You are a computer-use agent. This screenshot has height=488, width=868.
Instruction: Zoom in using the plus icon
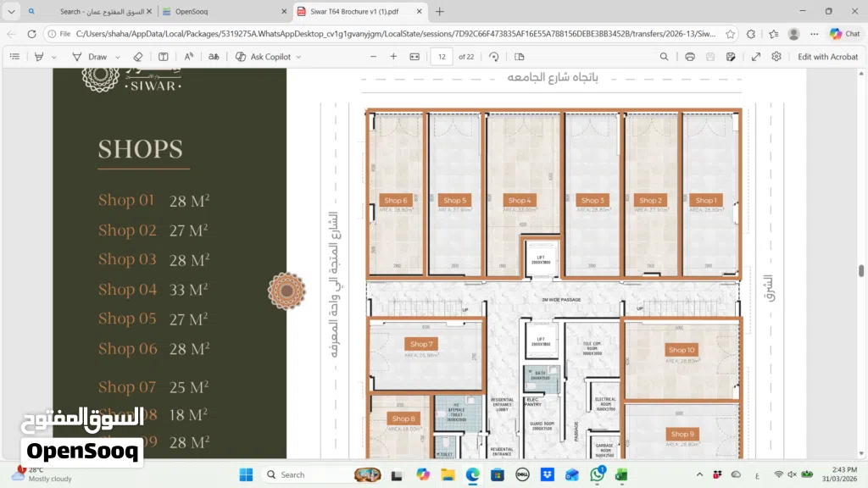(393, 57)
